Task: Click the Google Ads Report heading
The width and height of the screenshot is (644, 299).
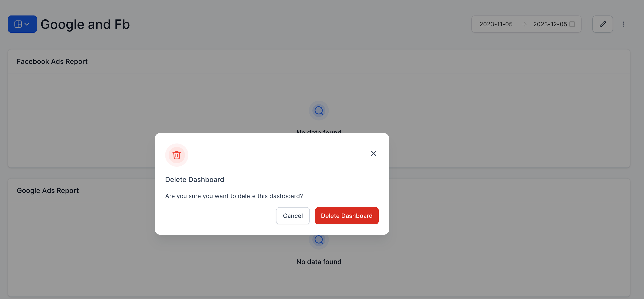Action: point(48,190)
